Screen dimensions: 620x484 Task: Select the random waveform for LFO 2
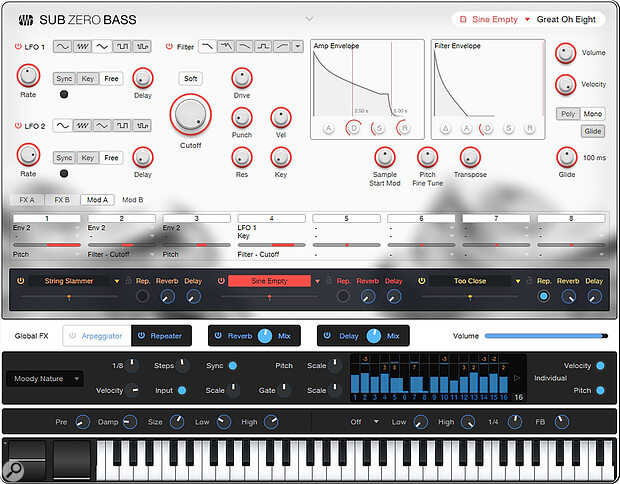point(142,126)
